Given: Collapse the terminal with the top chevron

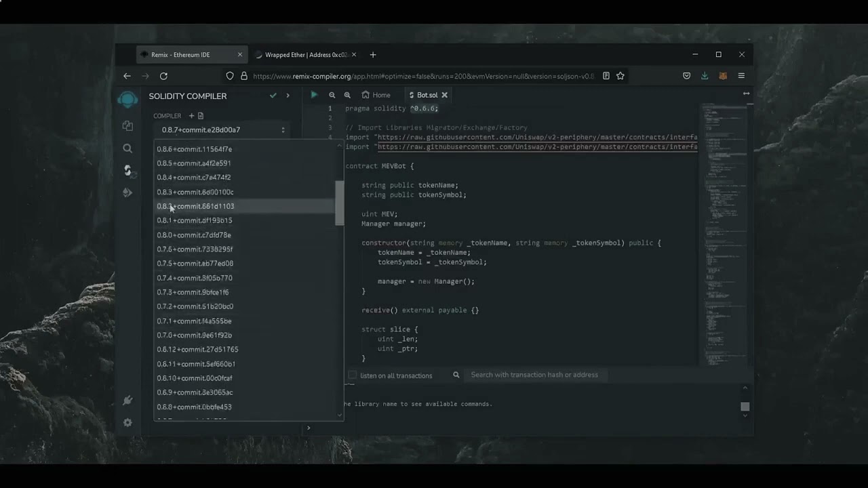Looking at the screenshot, I should (x=745, y=388).
